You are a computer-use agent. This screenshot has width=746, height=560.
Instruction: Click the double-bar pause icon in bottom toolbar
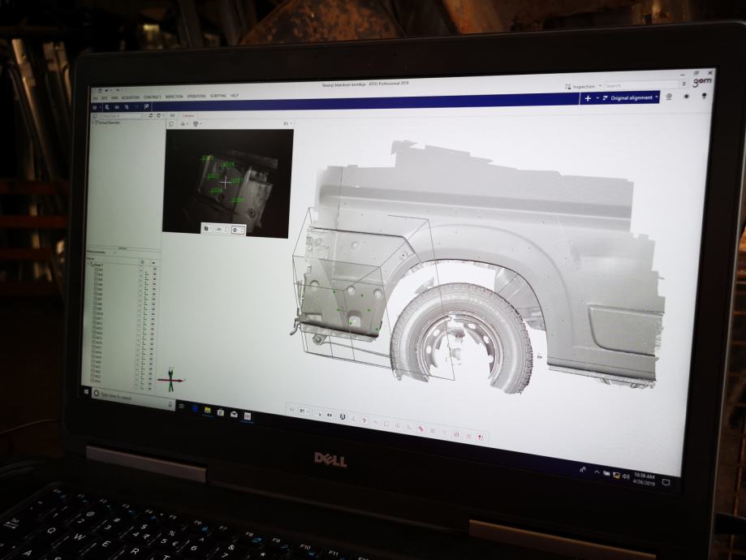(x=330, y=415)
